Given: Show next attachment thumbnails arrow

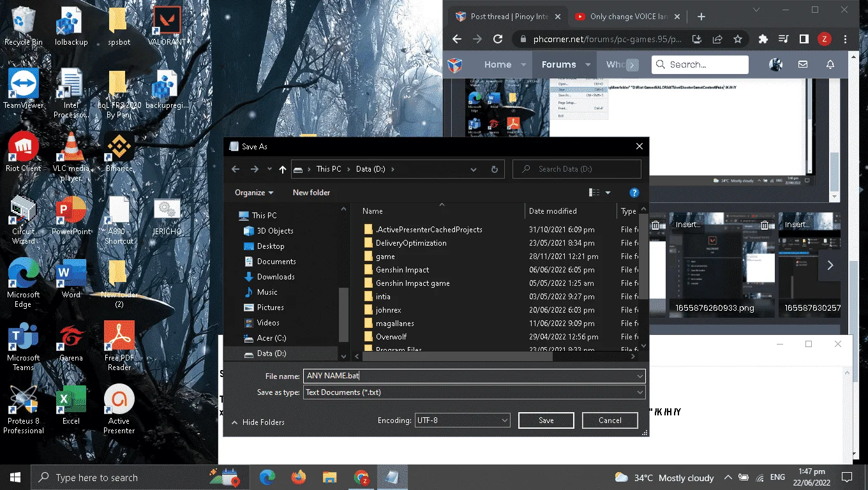Looking at the screenshot, I should coord(830,265).
